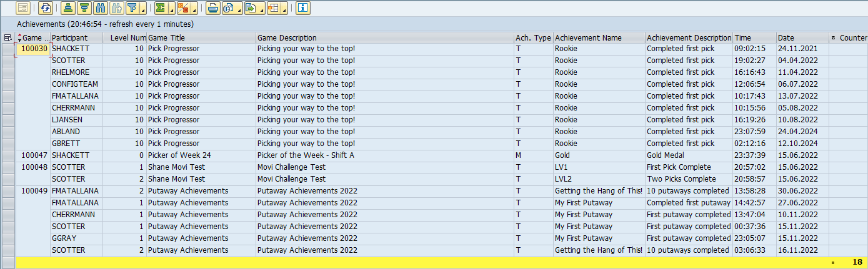Image resolution: width=868 pixels, height=269 pixels.
Task: Select the Game Title column header
Action: coord(201,38)
